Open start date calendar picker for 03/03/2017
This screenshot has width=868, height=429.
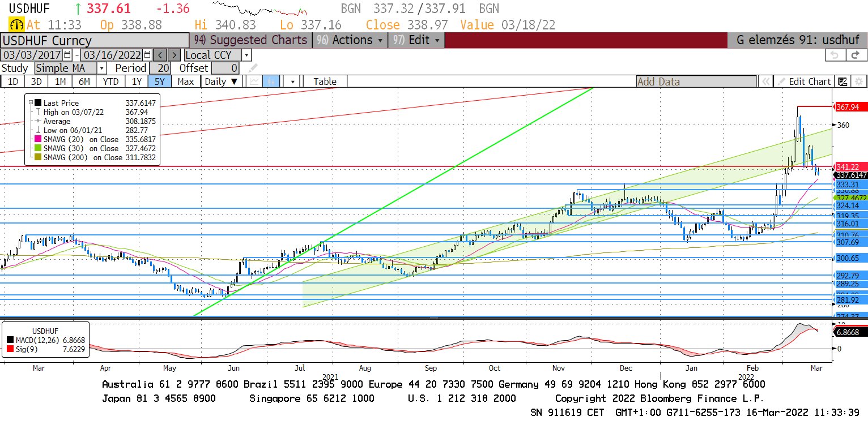point(68,55)
